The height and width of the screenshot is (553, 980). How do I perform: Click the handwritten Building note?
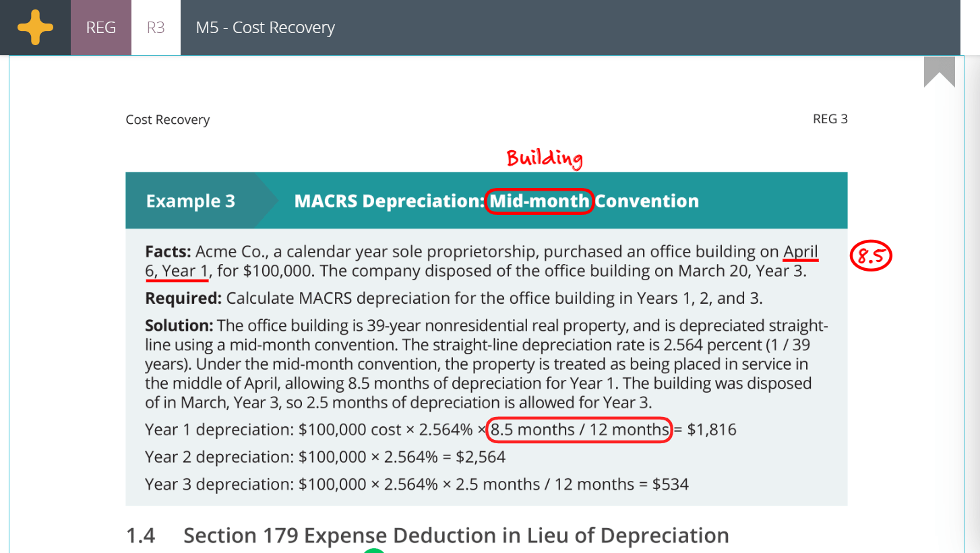tap(543, 159)
